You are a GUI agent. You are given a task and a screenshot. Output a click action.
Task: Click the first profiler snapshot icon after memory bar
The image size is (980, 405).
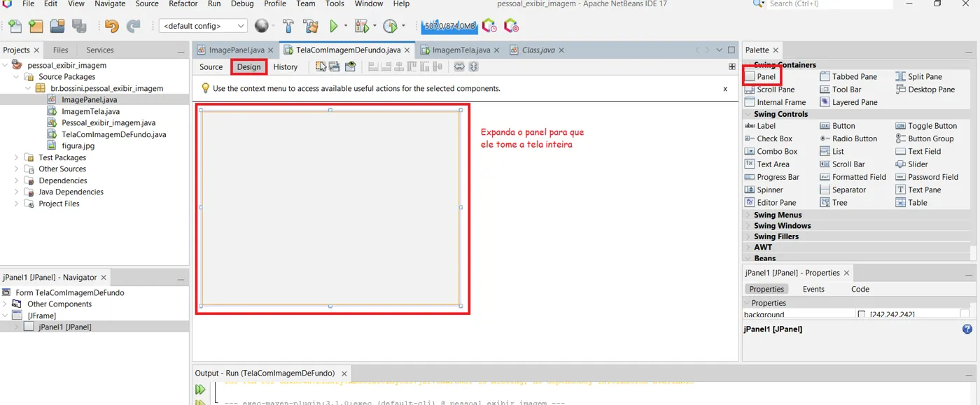pos(489,27)
